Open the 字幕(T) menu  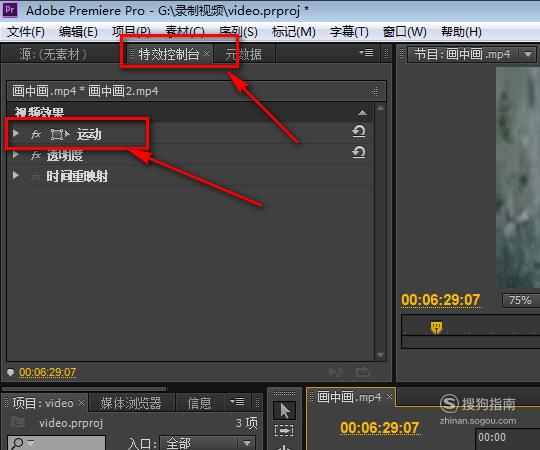(349, 32)
